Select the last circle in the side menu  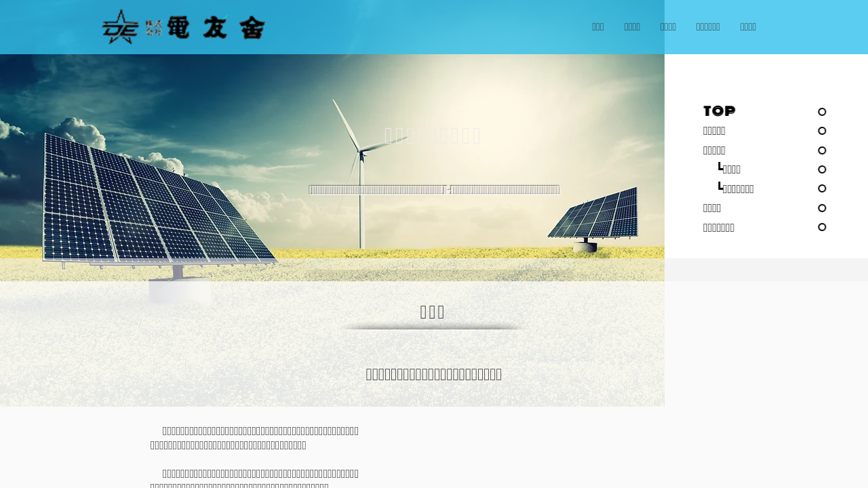pos(822,227)
